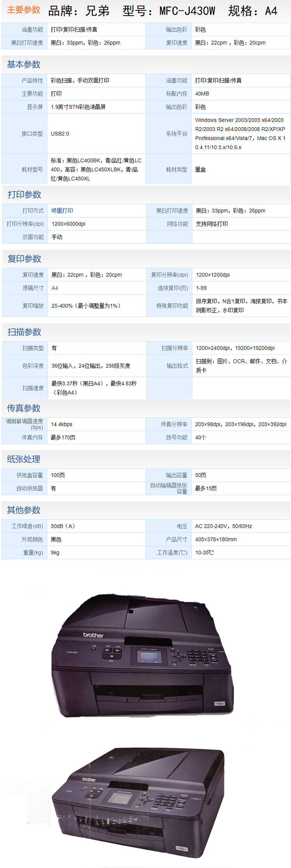Viewport: 291px width, 868px height.
Task: Click the 规格：A4 title text
Action: [253, 11]
